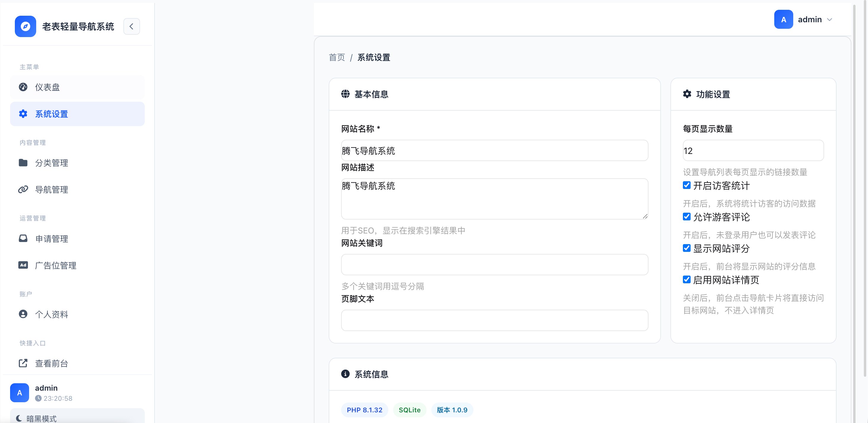
Task: Click the info icon beside 系统信息
Action: [345, 374]
